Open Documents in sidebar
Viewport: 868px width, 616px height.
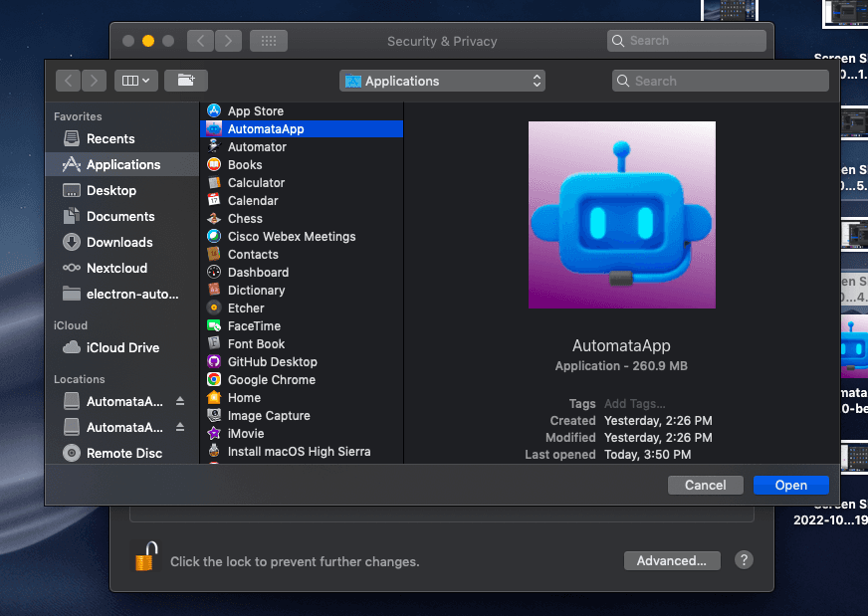point(120,216)
